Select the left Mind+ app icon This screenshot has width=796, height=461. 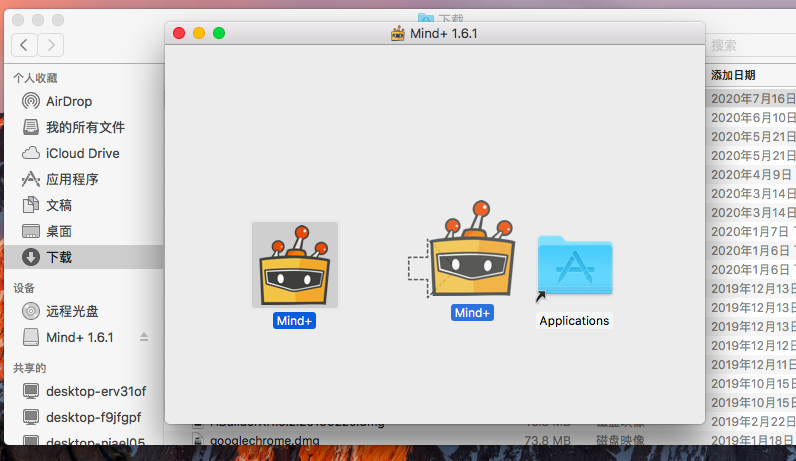coord(295,265)
